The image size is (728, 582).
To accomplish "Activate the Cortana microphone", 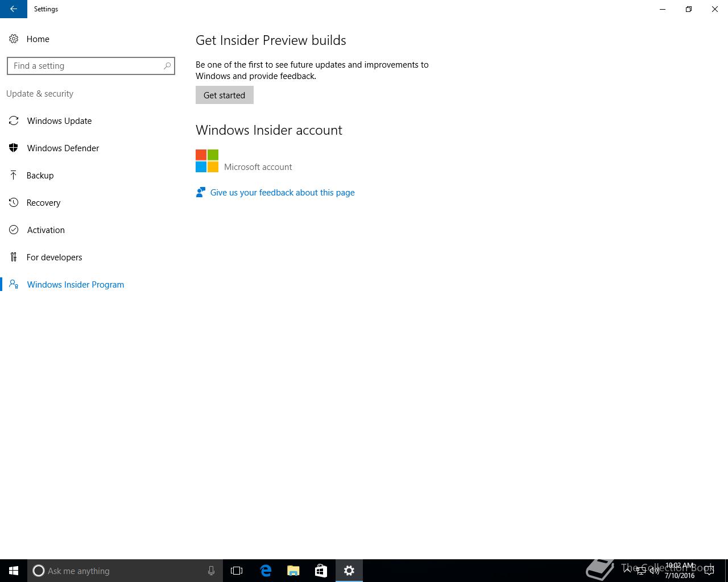I will [211, 571].
